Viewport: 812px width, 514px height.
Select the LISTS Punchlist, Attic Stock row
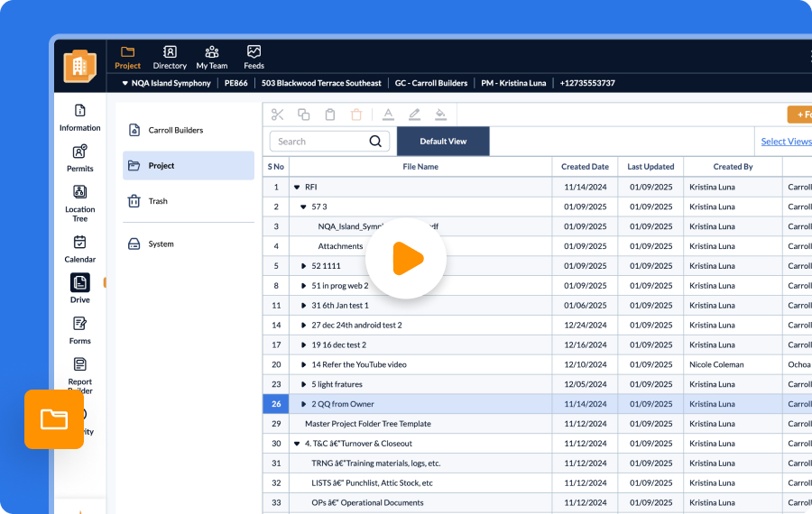coord(537,483)
